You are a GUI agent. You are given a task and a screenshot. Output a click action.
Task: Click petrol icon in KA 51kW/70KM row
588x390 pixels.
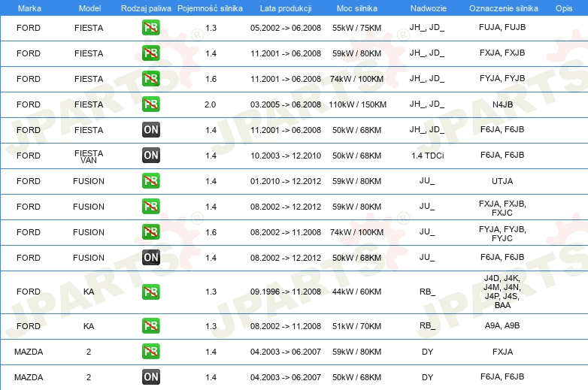[150, 326]
